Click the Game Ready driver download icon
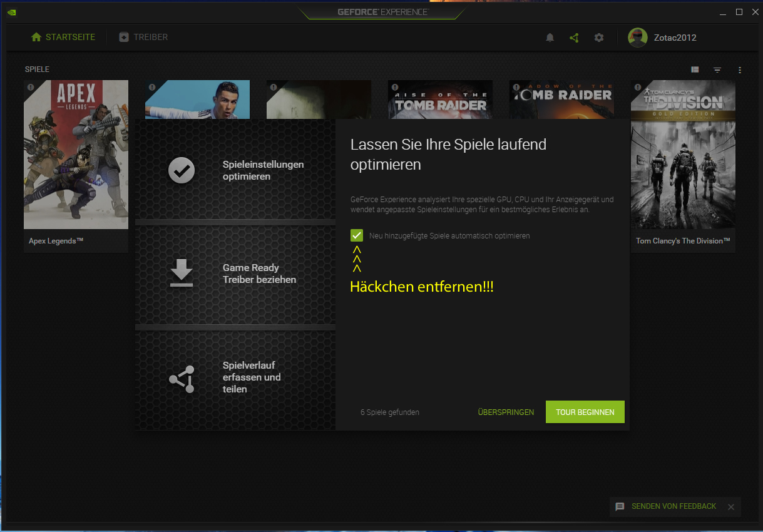The image size is (763, 532). (182, 274)
